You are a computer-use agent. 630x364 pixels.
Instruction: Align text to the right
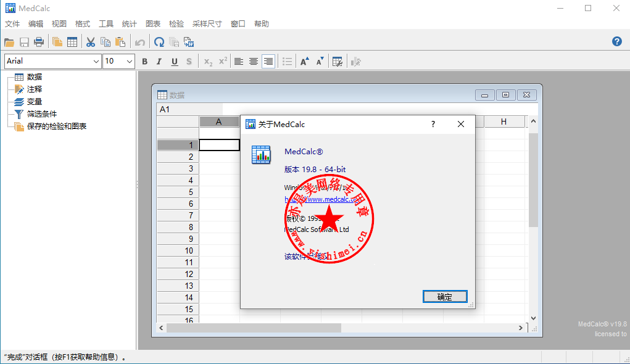[x=268, y=62]
